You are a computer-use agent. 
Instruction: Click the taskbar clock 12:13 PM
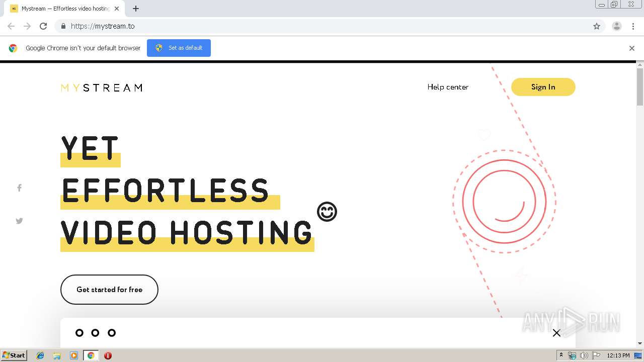618,355
